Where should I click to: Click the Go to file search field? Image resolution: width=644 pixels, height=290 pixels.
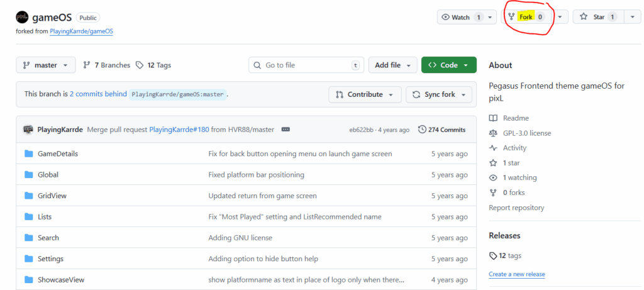(x=306, y=65)
